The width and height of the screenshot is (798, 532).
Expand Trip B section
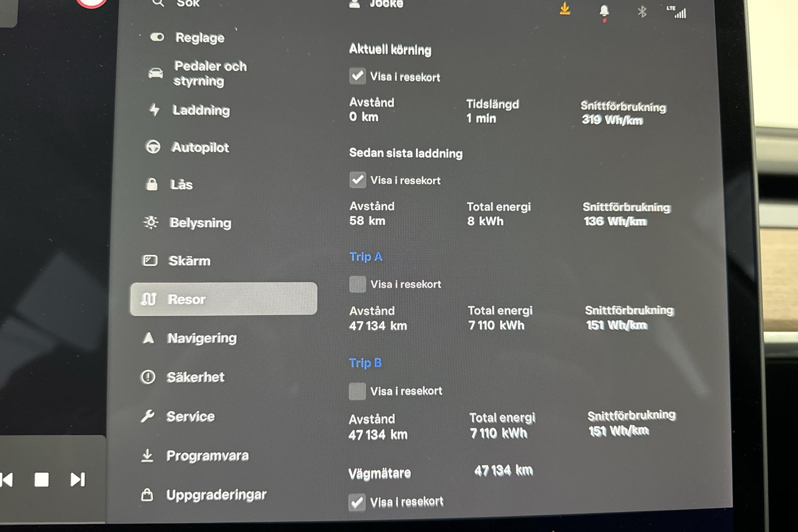click(366, 362)
